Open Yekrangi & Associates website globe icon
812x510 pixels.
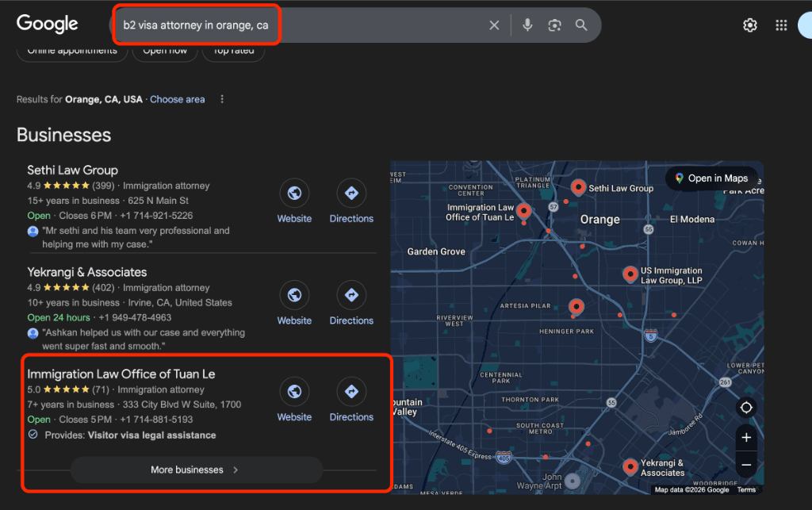294,295
